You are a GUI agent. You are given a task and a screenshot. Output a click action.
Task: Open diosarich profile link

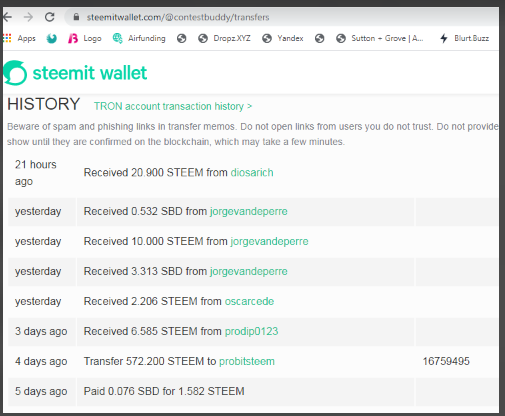click(x=252, y=173)
